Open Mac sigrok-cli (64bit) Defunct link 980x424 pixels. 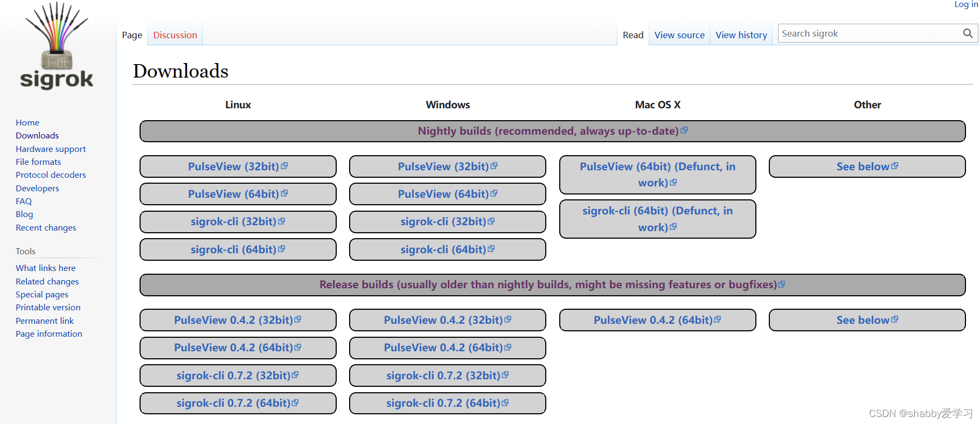pyautogui.click(x=657, y=219)
